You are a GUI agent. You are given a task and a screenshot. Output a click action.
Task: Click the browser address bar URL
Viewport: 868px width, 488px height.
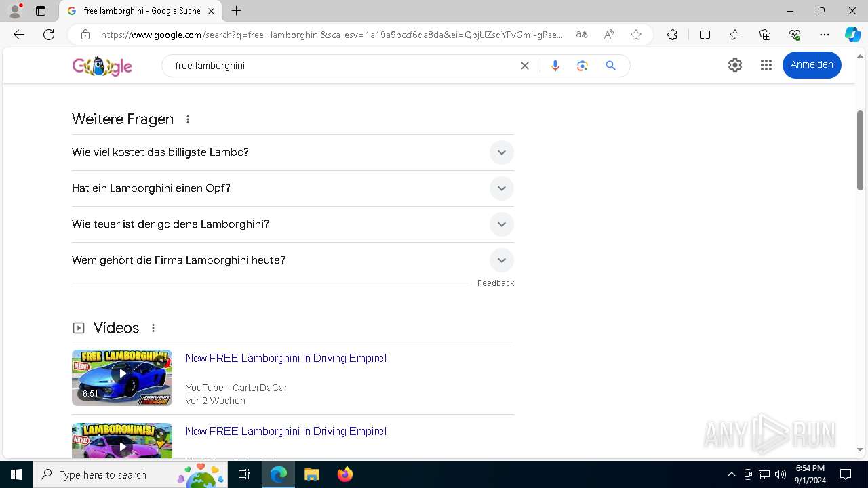[x=332, y=35]
